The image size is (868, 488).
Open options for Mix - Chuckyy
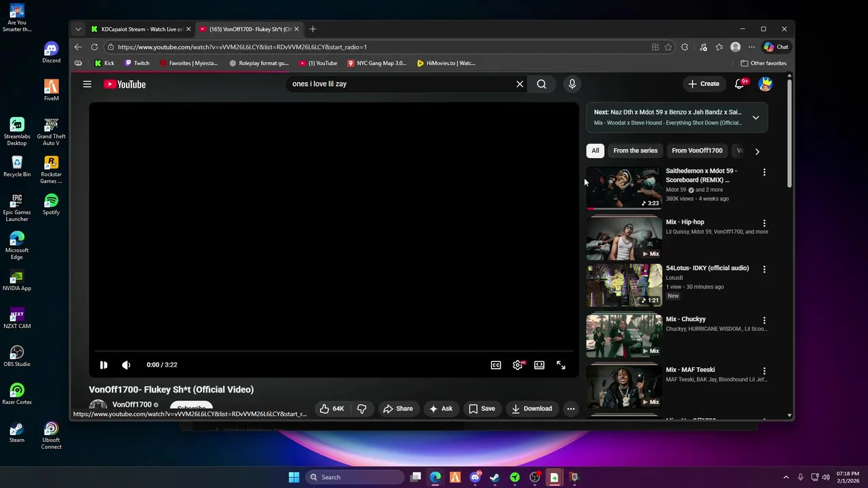[764, 320]
